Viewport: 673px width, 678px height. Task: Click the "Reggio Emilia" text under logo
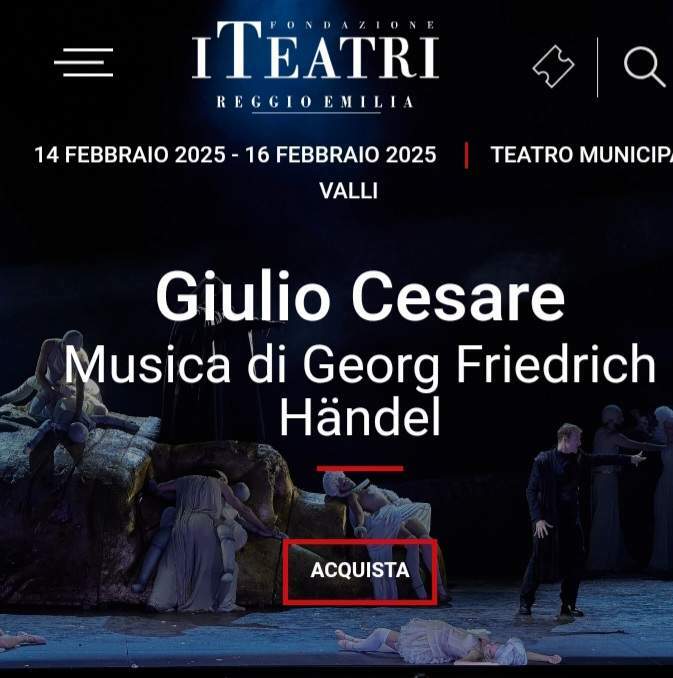(315, 102)
